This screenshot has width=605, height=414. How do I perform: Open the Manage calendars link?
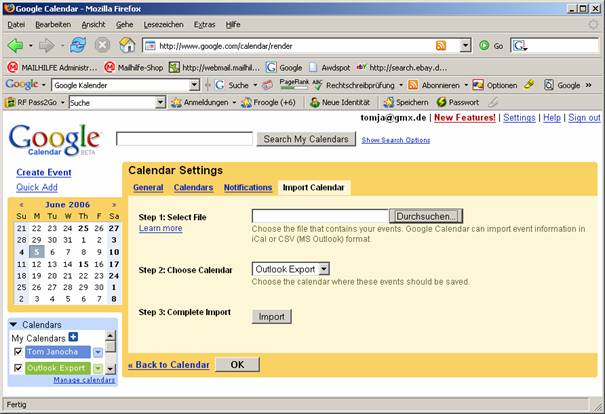point(84,380)
